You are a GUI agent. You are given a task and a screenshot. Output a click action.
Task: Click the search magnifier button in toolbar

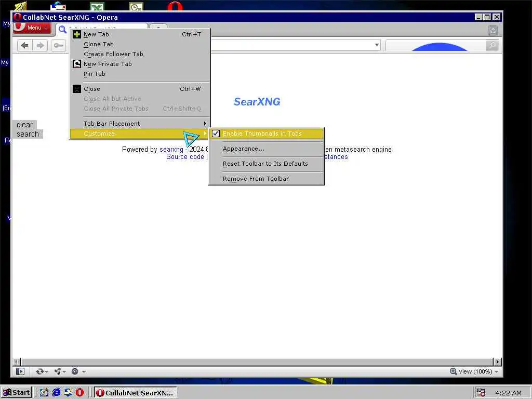click(492, 46)
